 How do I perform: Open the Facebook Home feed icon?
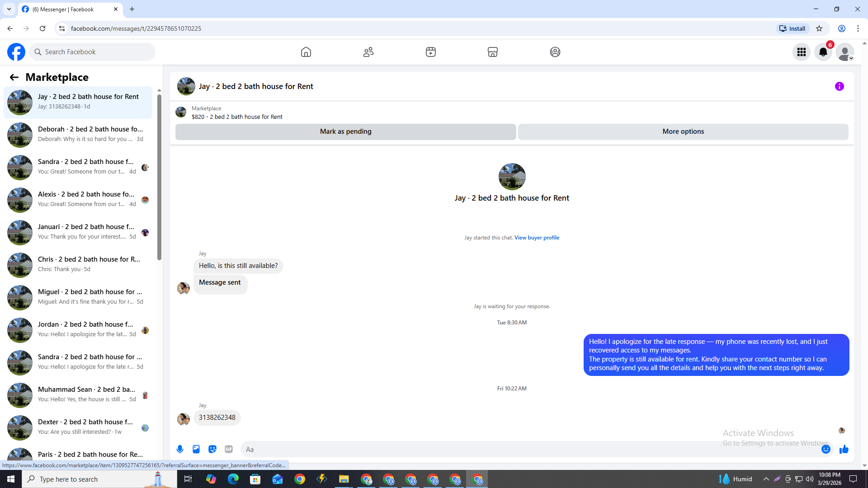pos(306,52)
